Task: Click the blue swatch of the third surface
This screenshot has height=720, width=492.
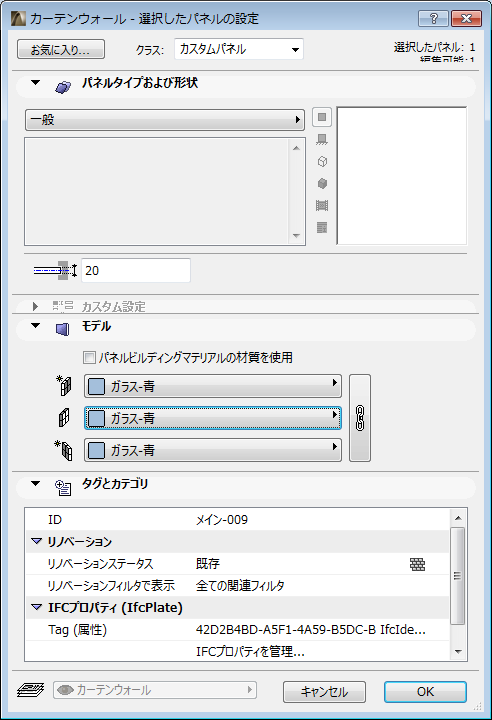Action: coord(96,450)
